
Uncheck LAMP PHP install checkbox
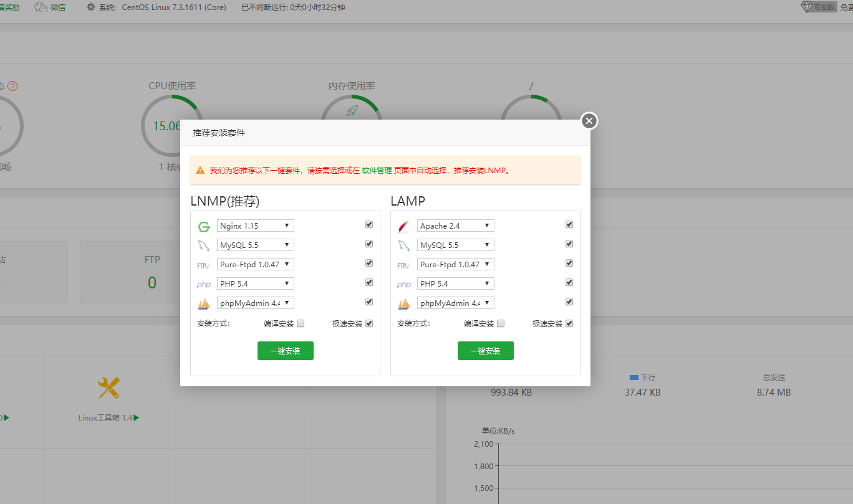(x=569, y=282)
